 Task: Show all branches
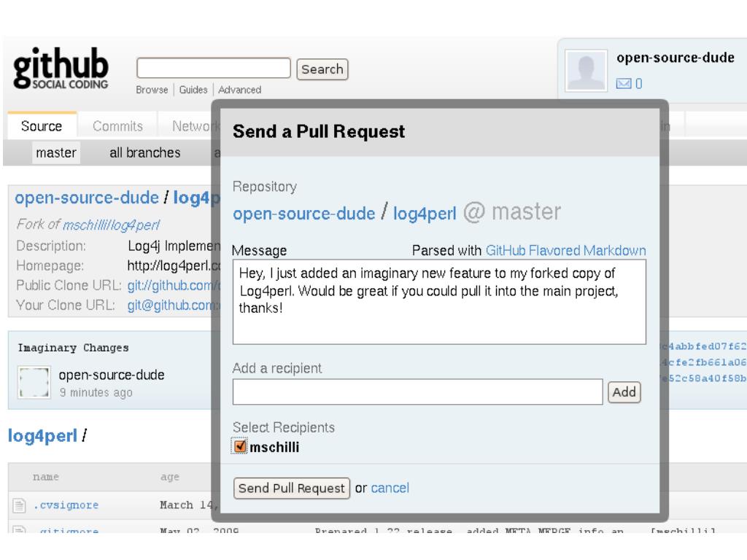click(145, 153)
